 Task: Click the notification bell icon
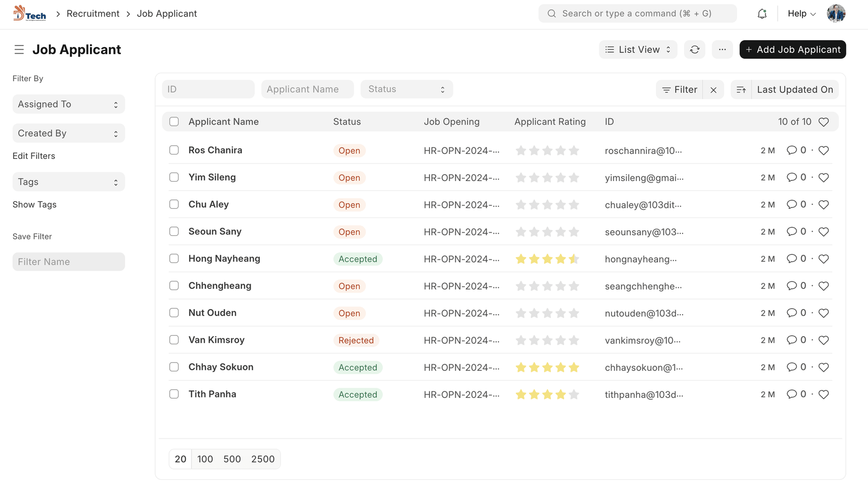click(762, 14)
